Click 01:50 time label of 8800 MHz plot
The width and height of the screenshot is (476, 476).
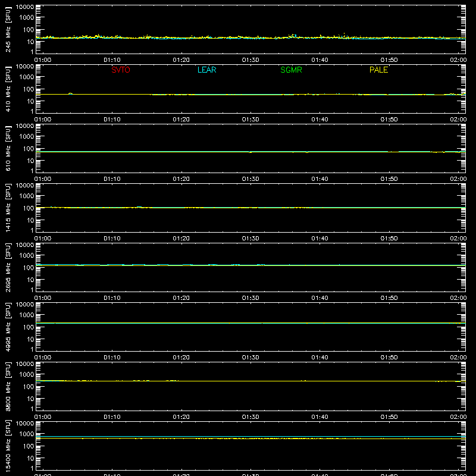pyautogui.click(x=389, y=417)
